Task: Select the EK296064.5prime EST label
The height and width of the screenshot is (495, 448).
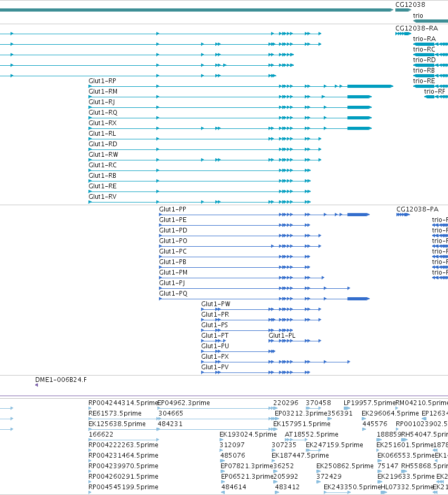Action: point(390,413)
